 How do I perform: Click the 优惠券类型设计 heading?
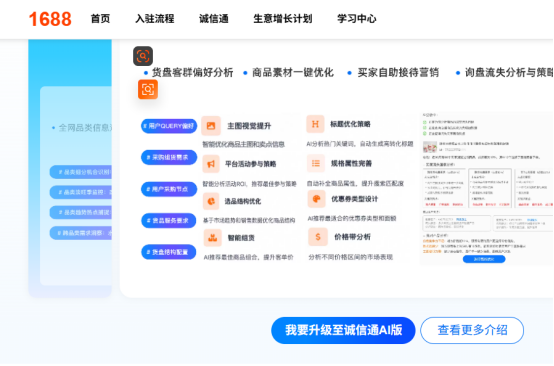coord(354,199)
